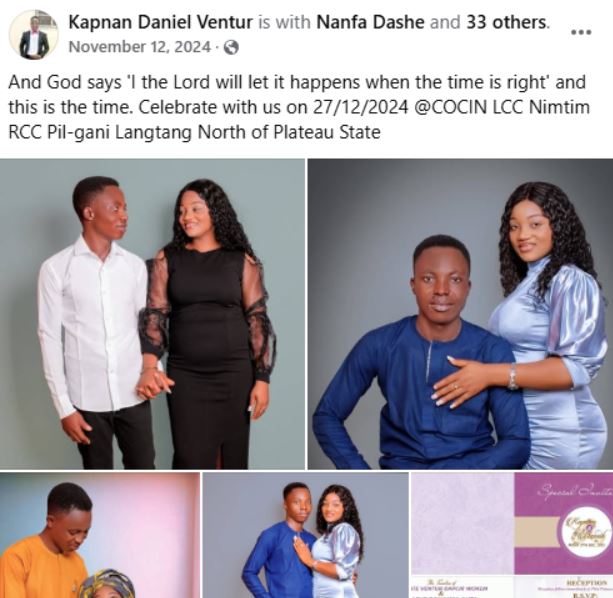Viewport: 613px width, 598px height.
Task: Open photo of seated man in blue
Action: pyautogui.click(x=461, y=314)
